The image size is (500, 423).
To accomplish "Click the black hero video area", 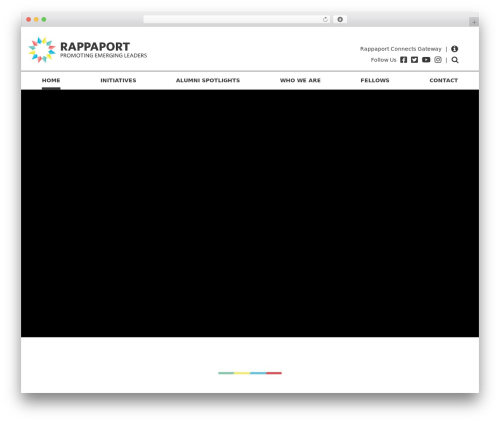I will pos(250,213).
